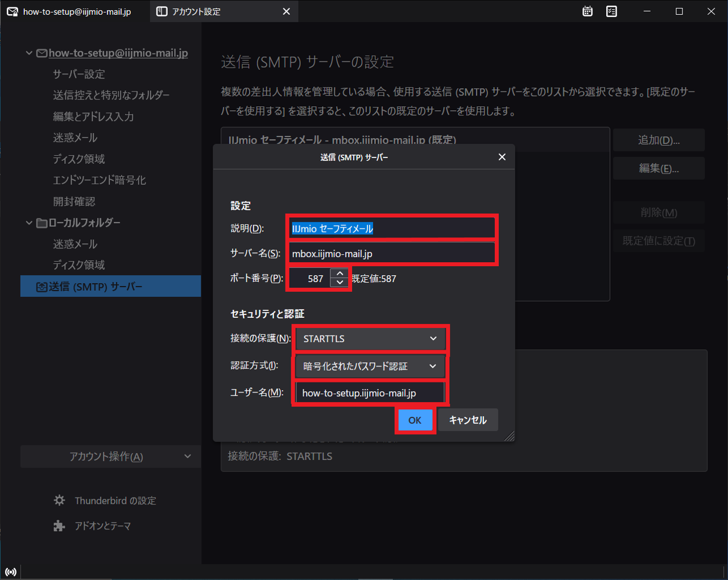
Task: Open the 認証方式 dropdown
Action: (x=370, y=366)
